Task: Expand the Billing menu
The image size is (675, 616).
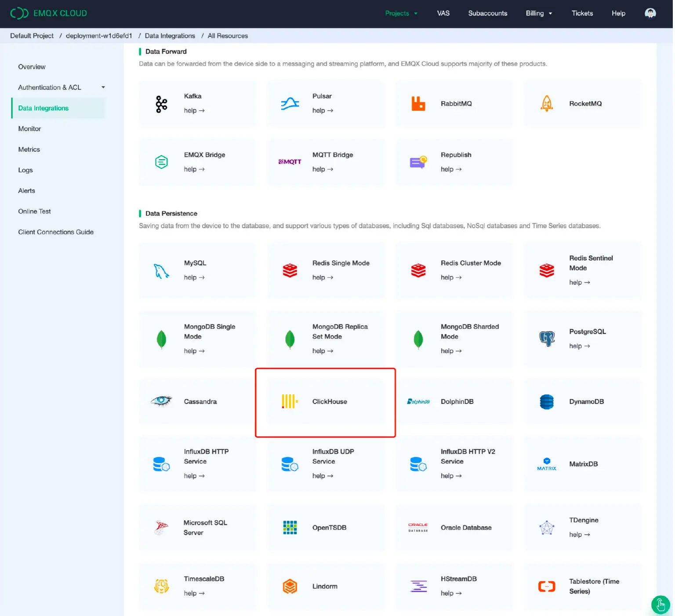Action: [x=539, y=13]
